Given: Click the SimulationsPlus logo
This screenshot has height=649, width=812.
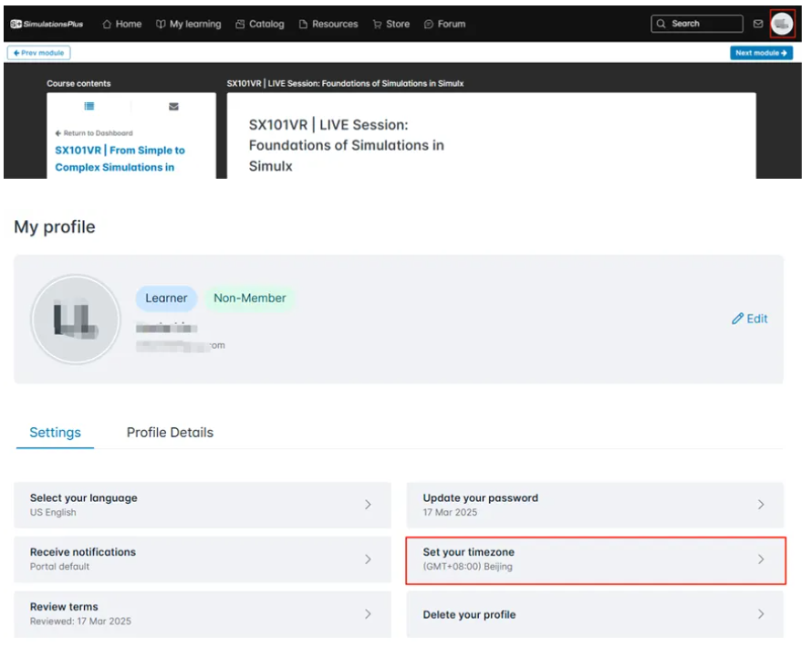Looking at the screenshot, I should point(47,24).
